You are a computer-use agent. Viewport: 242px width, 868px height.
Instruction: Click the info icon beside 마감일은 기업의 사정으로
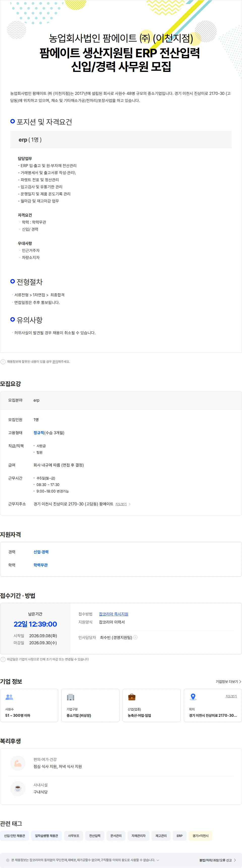point(3,659)
